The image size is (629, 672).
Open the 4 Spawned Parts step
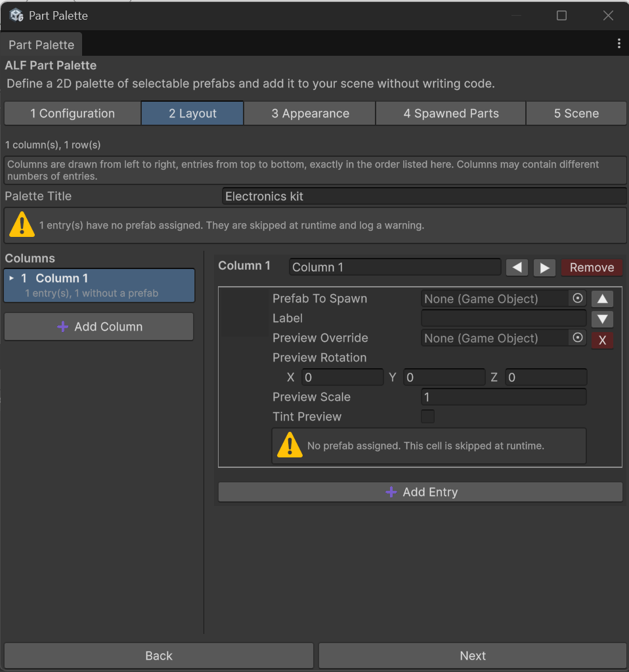coord(450,113)
